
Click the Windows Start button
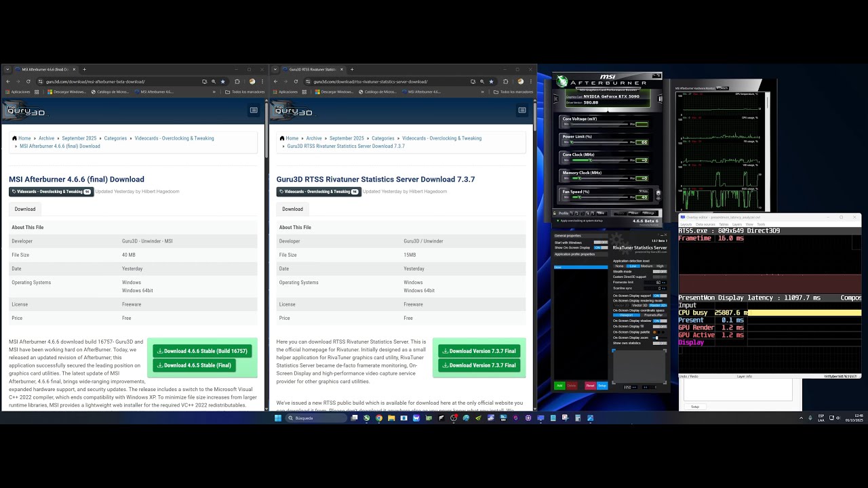pyautogui.click(x=277, y=418)
